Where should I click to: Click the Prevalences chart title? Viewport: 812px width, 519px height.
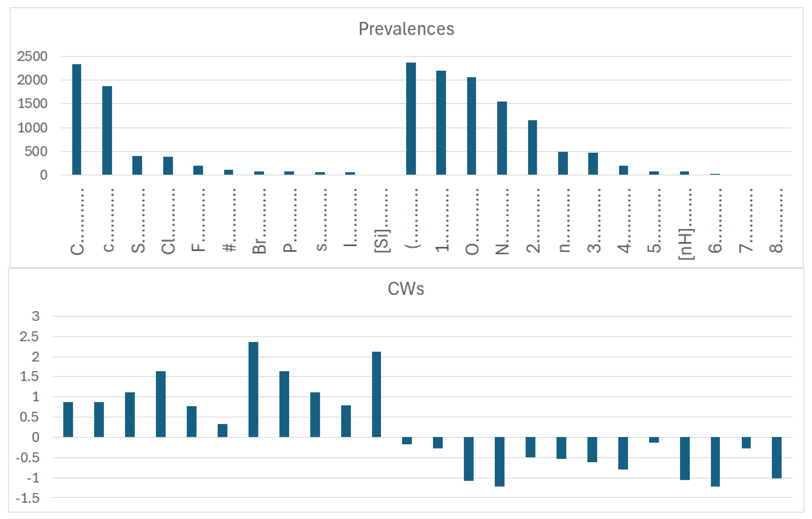(406, 29)
